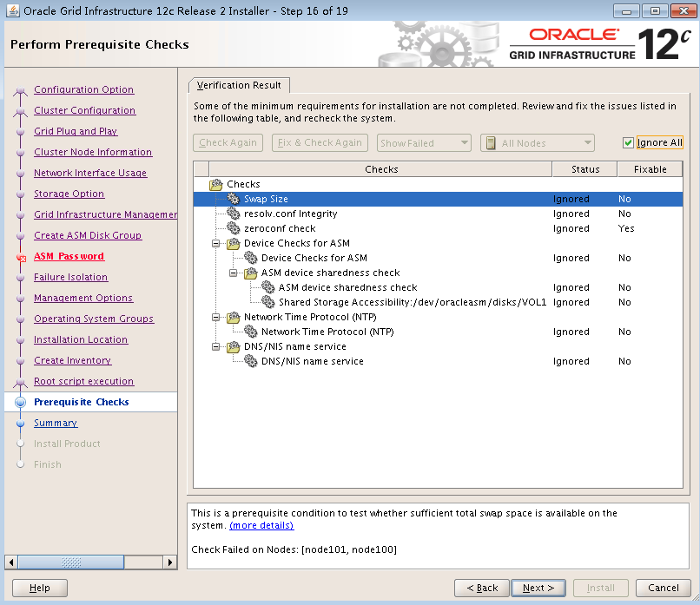Image resolution: width=700 pixels, height=605 pixels.
Task: Click the Summary step marker in sidebar
Action: pyautogui.click(x=20, y=423)
